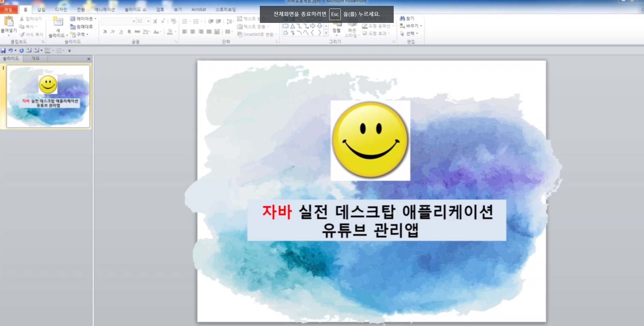Toggle Italic (가) formatting
This screenshot has width=644, height=326.
coord(113,32)
